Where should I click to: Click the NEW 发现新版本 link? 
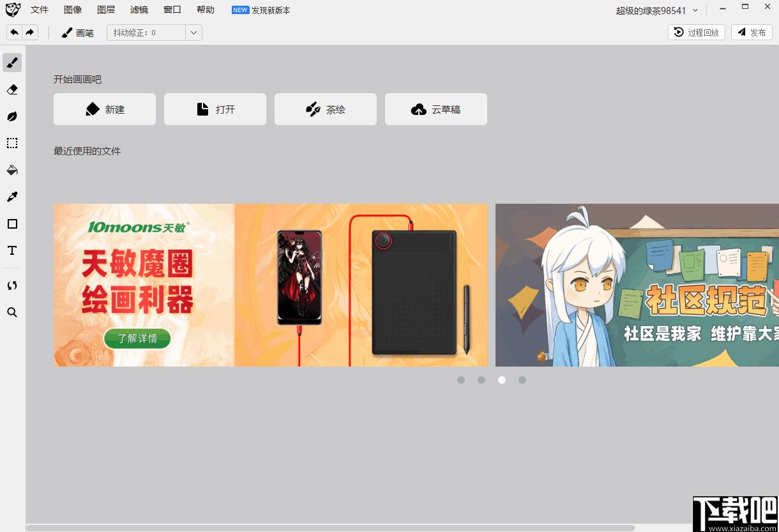tap(261, 10)
